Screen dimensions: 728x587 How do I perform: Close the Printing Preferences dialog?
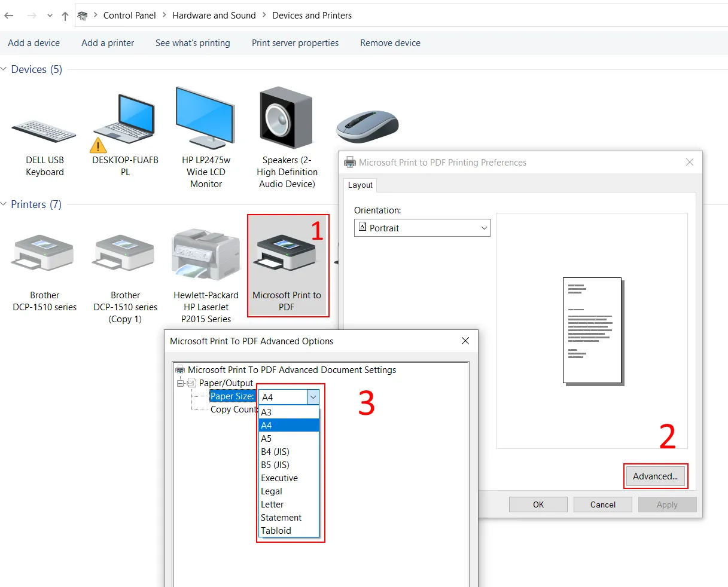click(x=690, y=162)
